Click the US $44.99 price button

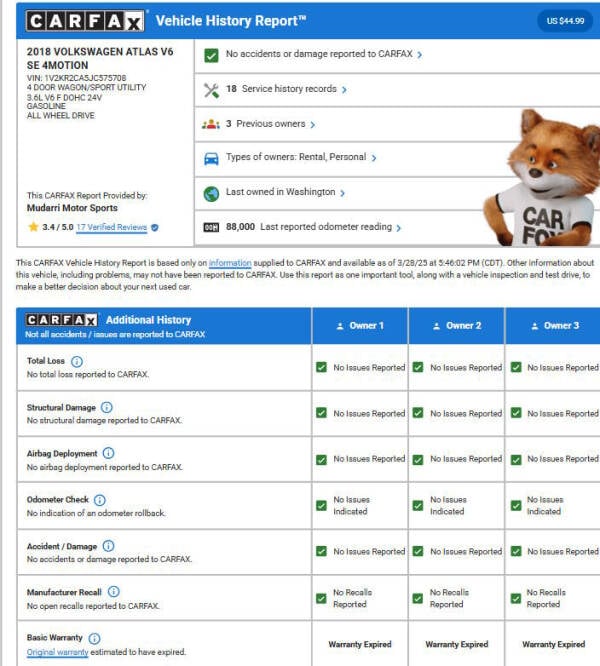[x=565, y=21]
